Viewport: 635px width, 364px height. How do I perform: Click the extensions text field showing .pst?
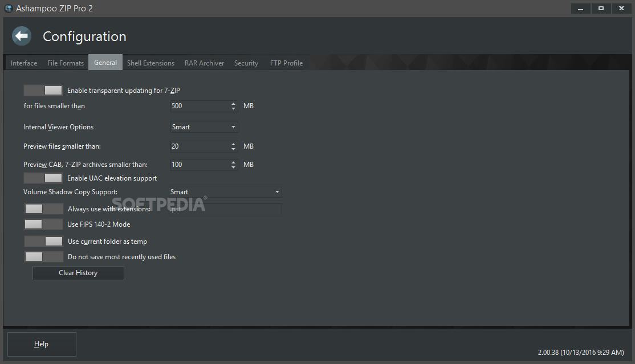(226, 209)
